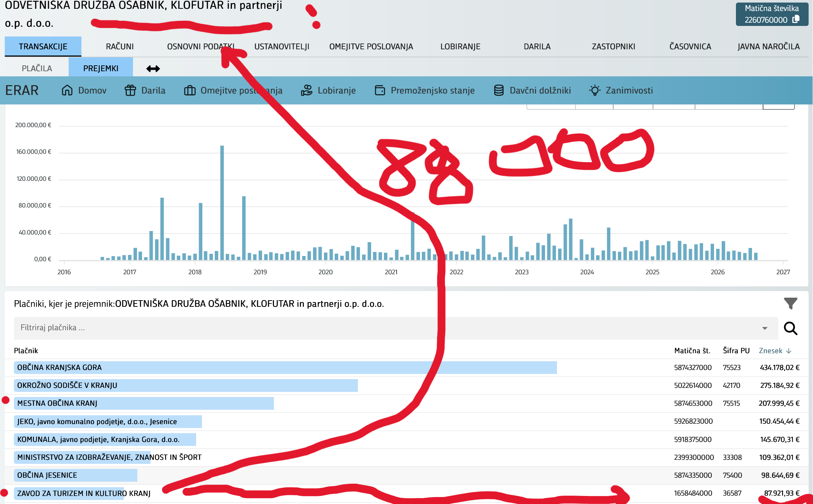The height and width of the screenshot is (504, 813).
Task: Click the 2024 label on chart axis
Action: (x=587, y=272)
